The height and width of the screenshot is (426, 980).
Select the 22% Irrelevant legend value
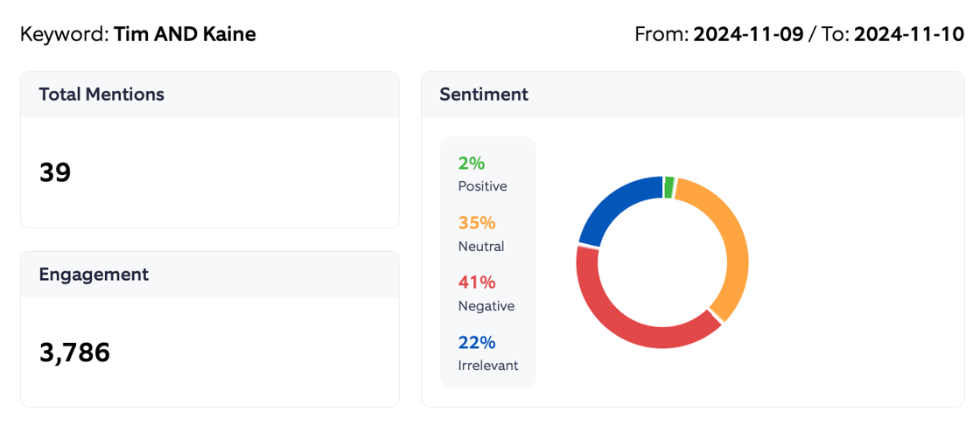point(477,342)
